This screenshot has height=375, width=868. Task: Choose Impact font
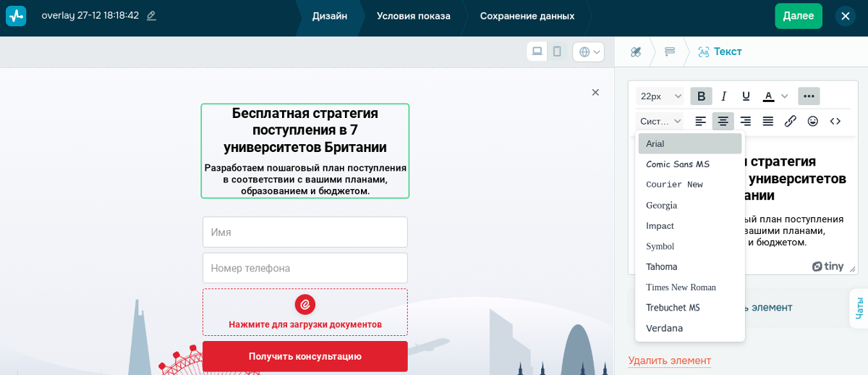pos(690,226)
